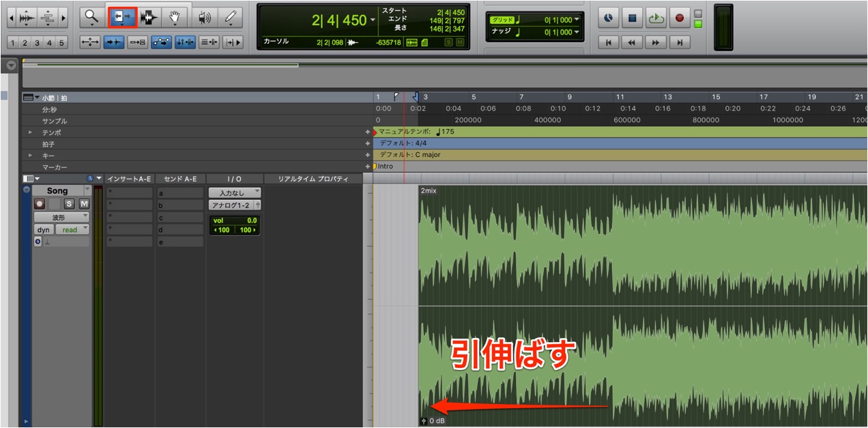Open the main counter format dropdown arrow

coord(373,20)
